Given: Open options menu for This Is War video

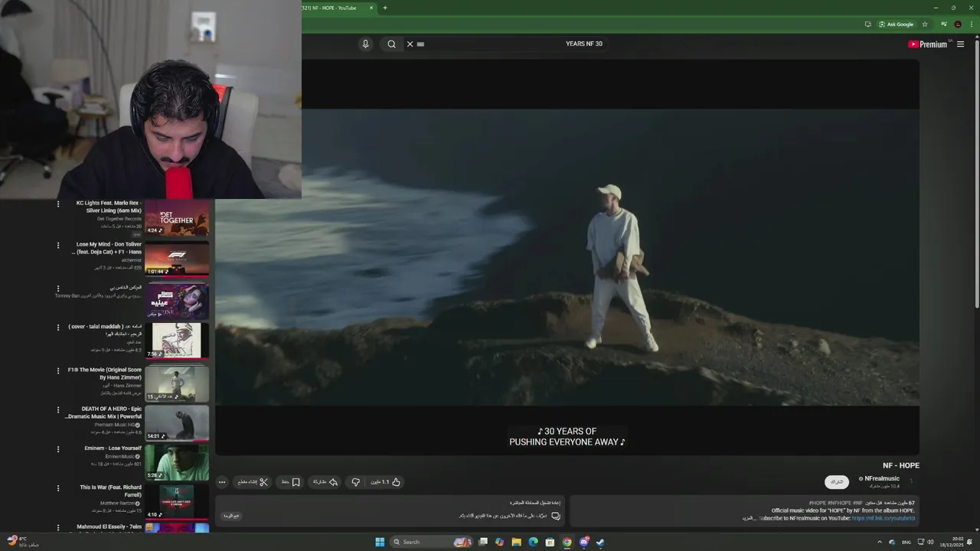Looking at the screenshot, I should 57,488.
